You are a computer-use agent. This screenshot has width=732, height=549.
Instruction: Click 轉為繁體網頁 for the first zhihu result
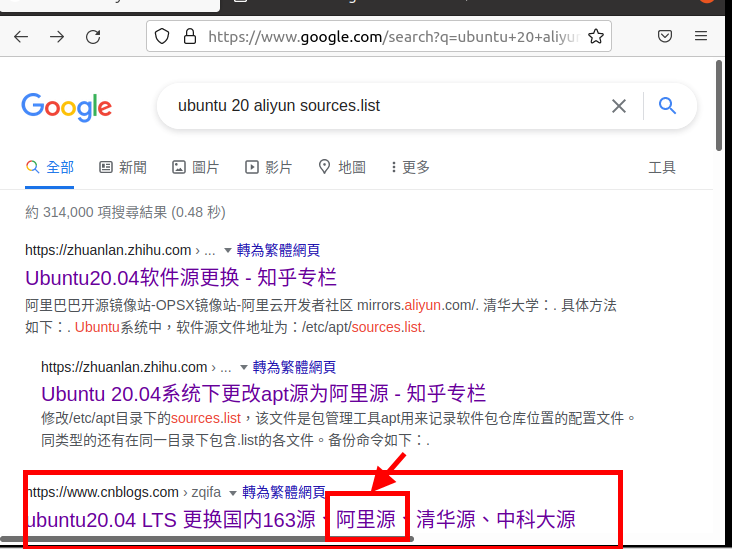tap(278, 250)
